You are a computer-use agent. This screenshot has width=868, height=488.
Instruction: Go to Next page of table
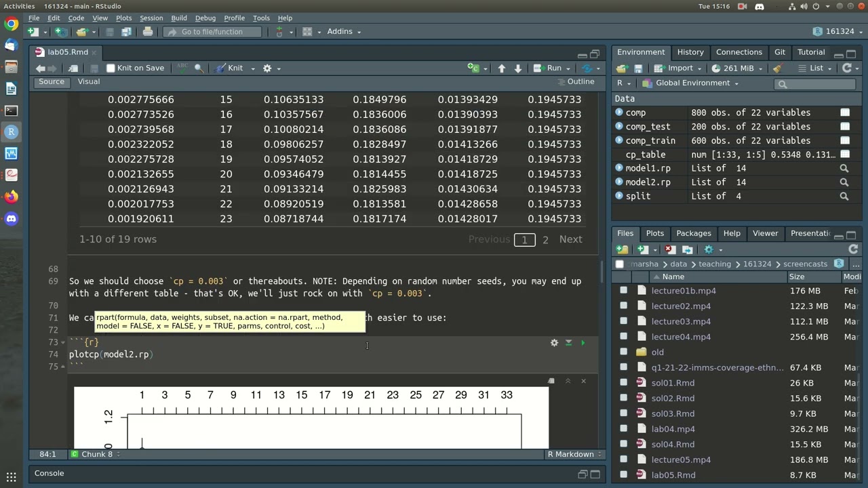[x=570, y=239]
